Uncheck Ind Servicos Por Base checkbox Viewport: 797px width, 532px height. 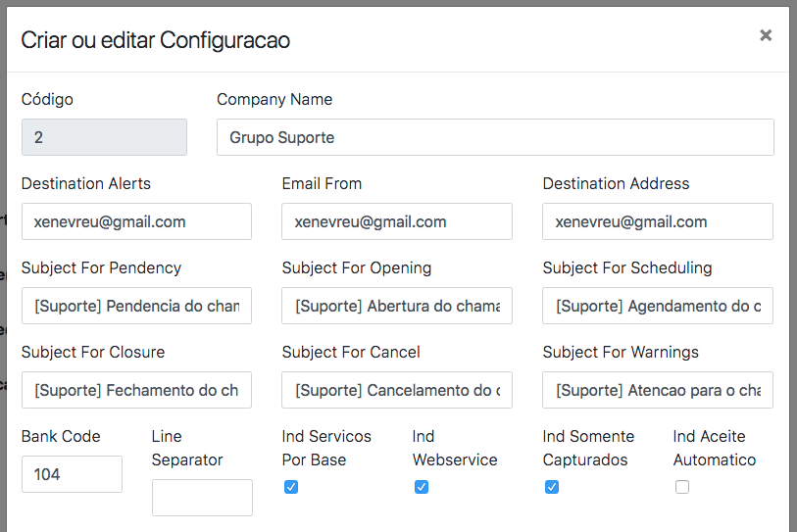tap(291, 487)
